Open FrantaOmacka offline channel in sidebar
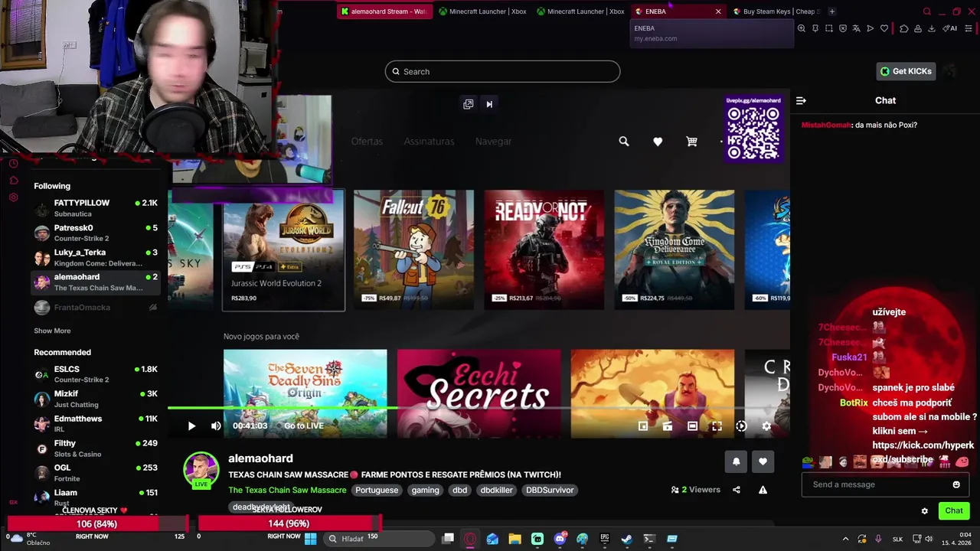Viewport: 980px width, 551px height. point(95,308)
